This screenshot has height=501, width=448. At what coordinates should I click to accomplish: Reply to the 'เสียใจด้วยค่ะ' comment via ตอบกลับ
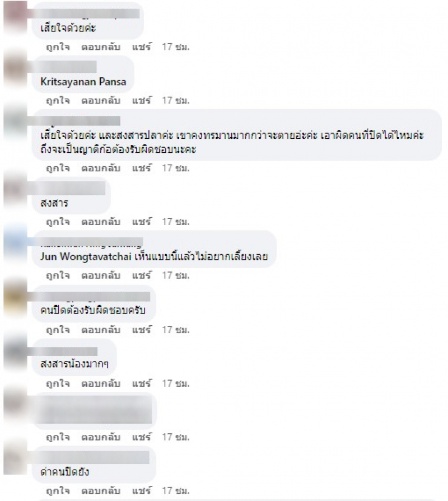coord(101,47)
